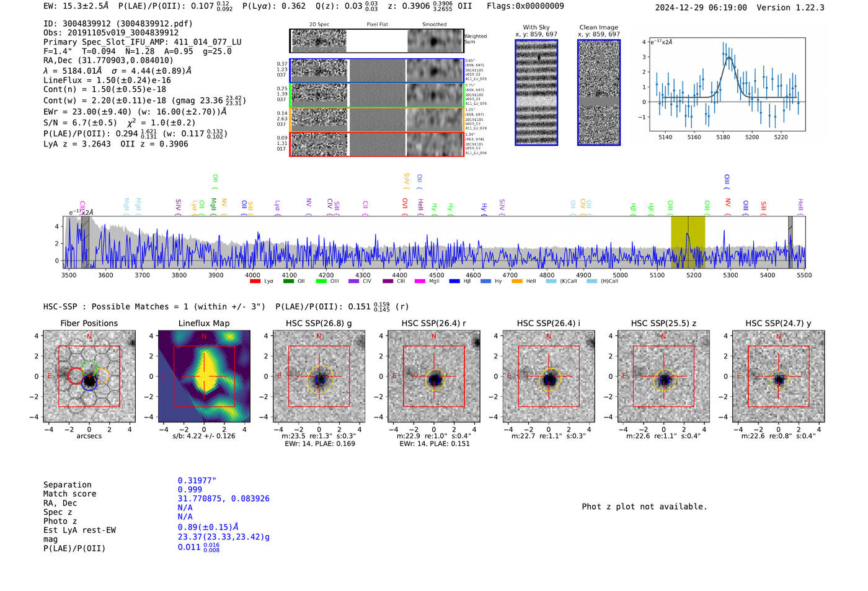
Task: Click the 'Pixel Flat' column header
Action: [377, 25]
